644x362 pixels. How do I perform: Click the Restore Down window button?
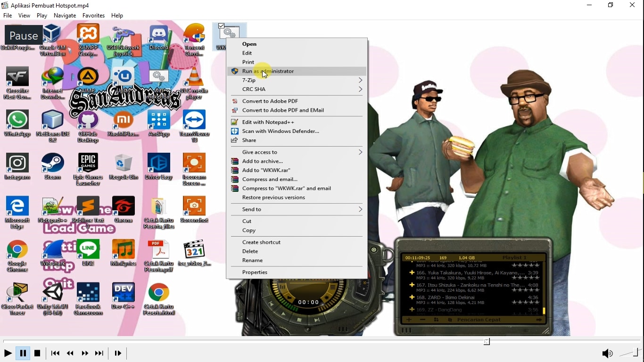[611, 5]
